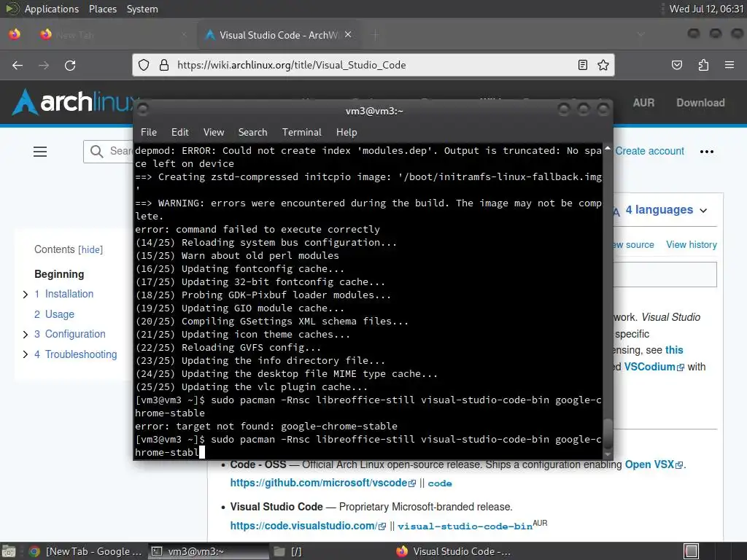Open the show desktop icon in bottom panel
The width and height of the screenshot is (747, 560).
[x=9, y=551]
